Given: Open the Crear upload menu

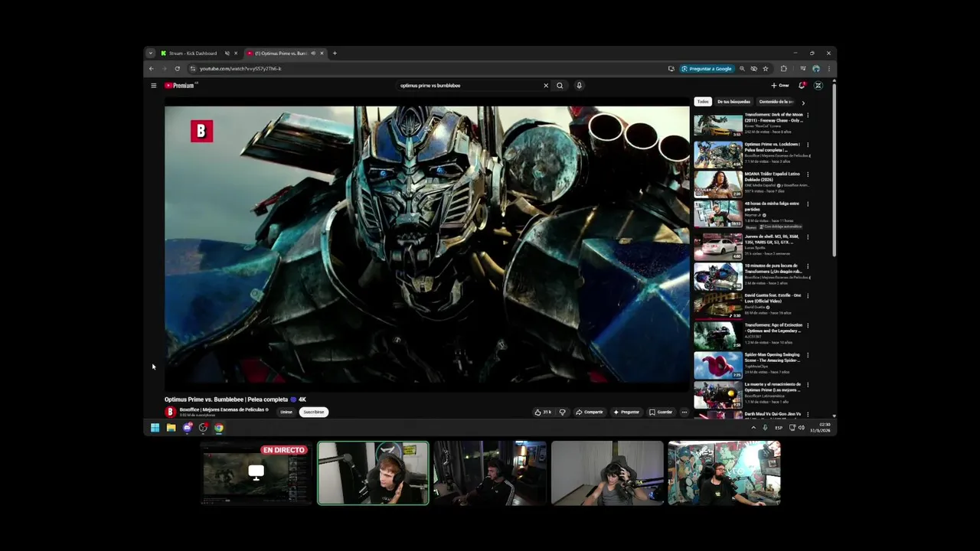Looking at the screenshot, I should coord(780,86).
